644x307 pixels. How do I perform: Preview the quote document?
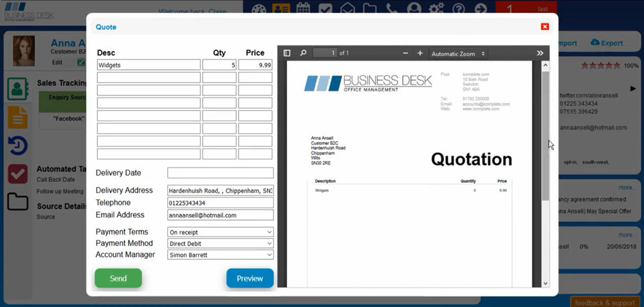click(x=250, y=278)
